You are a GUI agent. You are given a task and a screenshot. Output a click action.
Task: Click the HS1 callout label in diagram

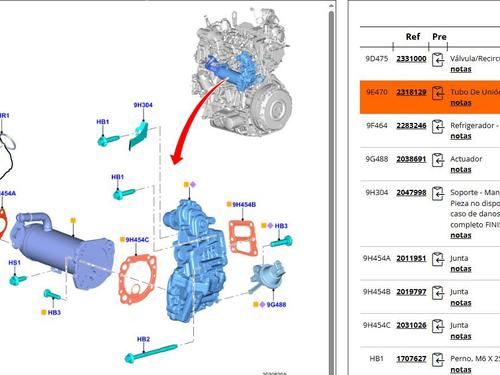(14, 263)
